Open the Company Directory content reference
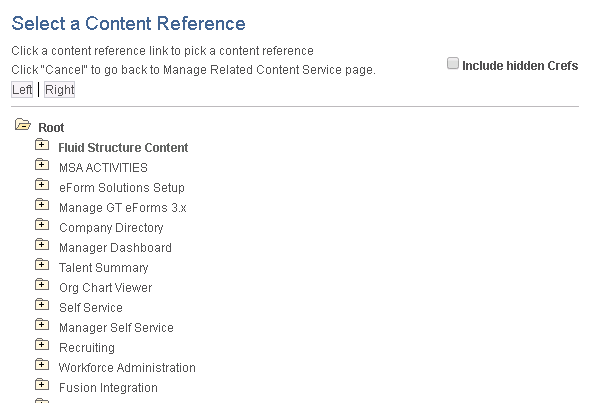 coord(111,228)
